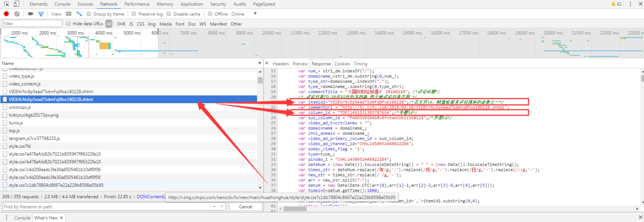
Task: Open the Memory panel tab
Action: (165, 4)
